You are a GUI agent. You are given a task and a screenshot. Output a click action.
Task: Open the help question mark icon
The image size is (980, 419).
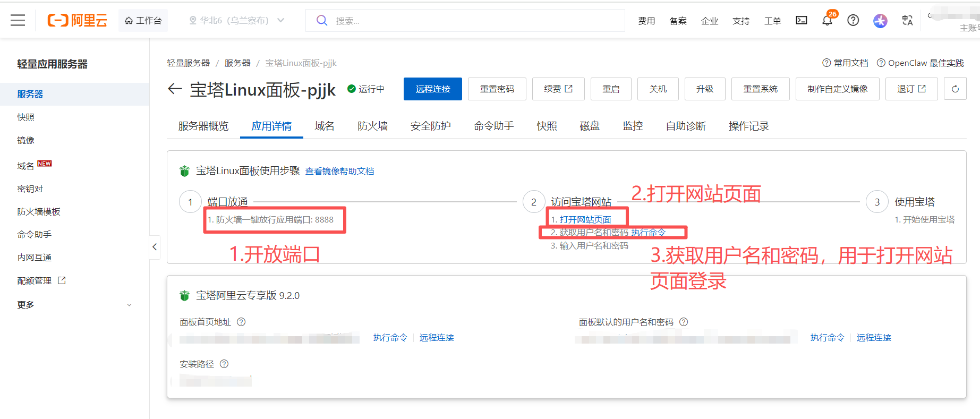853,20
